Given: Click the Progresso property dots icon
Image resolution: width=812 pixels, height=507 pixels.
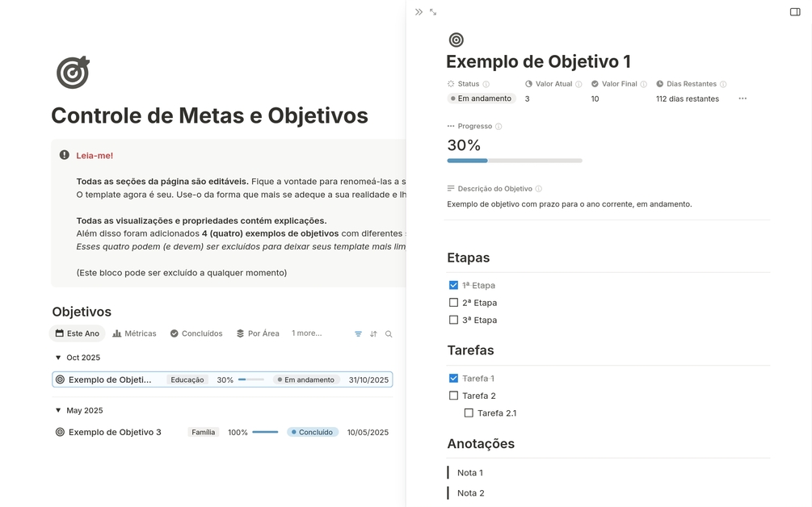Looking at the screenshot, I should click(x=451, y=126).
